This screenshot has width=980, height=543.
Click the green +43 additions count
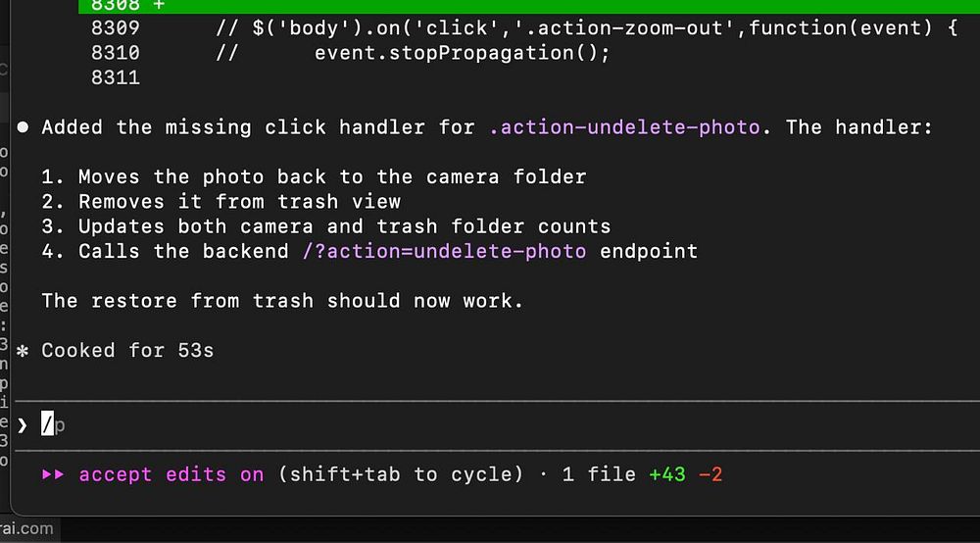[667, 474]
